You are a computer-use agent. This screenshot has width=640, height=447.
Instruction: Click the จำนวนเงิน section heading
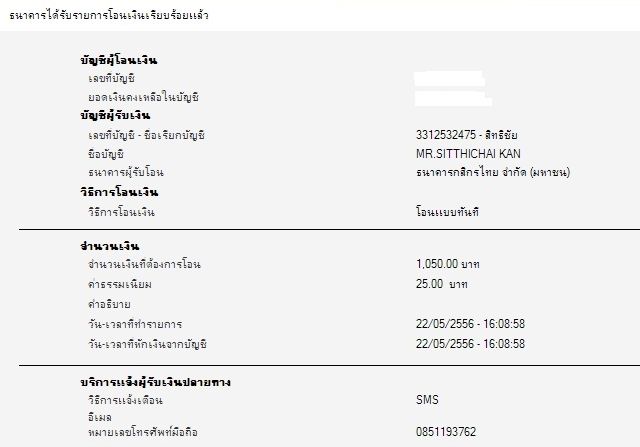[110, 246]
